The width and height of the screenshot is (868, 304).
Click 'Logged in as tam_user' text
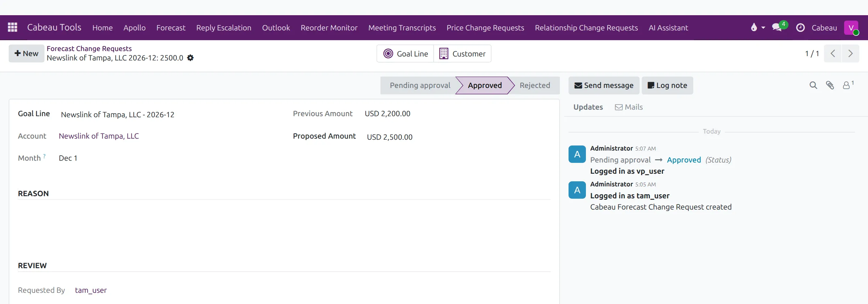point(630,196)
